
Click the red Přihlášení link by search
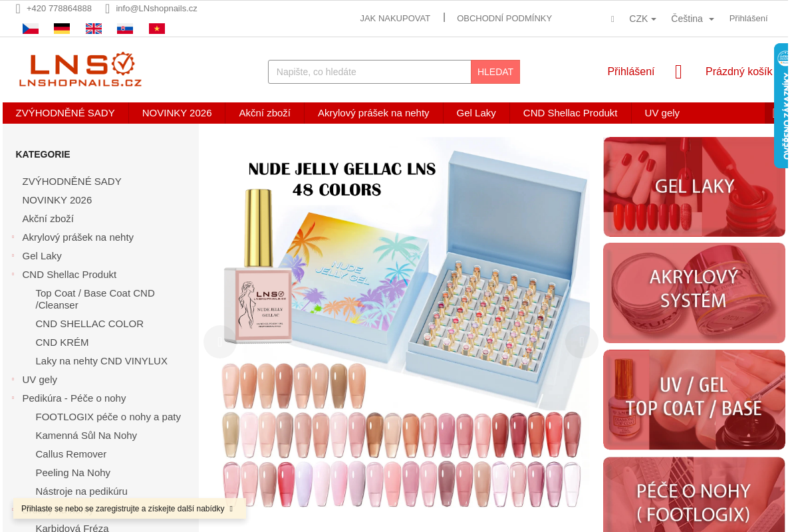(630, 72)
